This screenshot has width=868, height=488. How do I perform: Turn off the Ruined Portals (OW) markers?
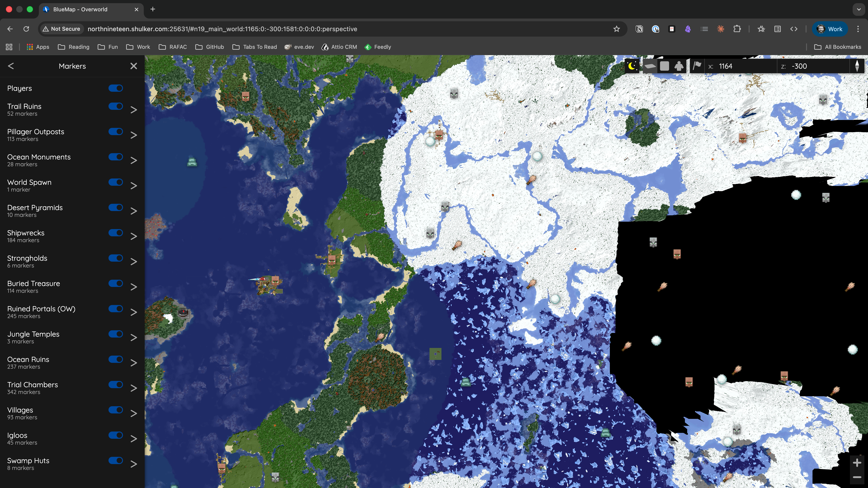116,308
